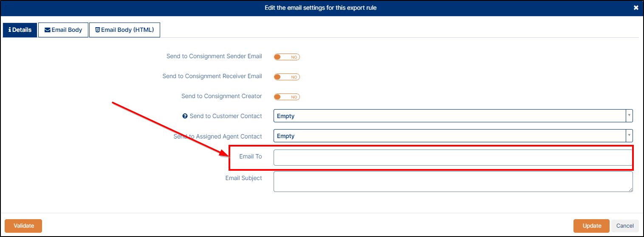The height and width of the screenshot is (237, 644).
Task: Close the email settings dialog
Action: [x=636, y=8]
